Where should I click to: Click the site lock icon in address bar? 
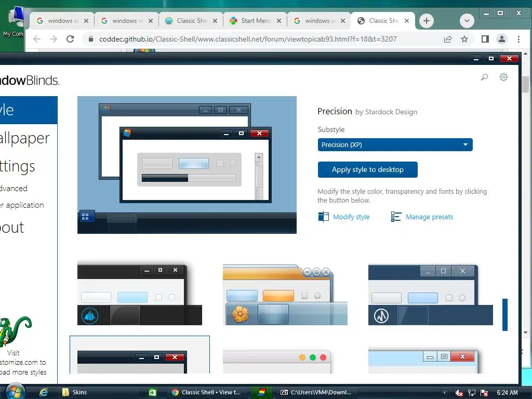[x=90, y=39]
